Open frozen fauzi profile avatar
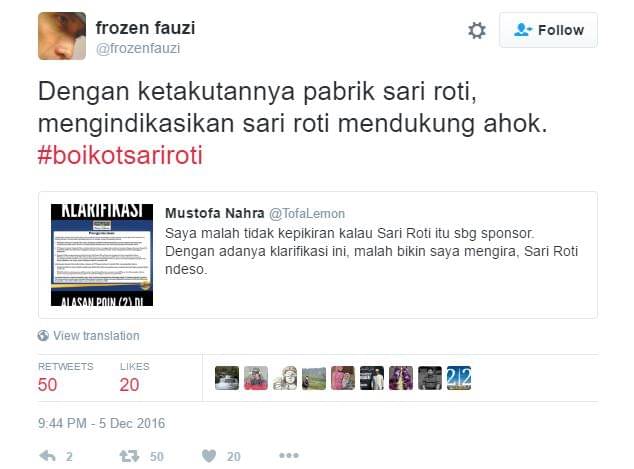The image size is (634, 469). point(62,36)
